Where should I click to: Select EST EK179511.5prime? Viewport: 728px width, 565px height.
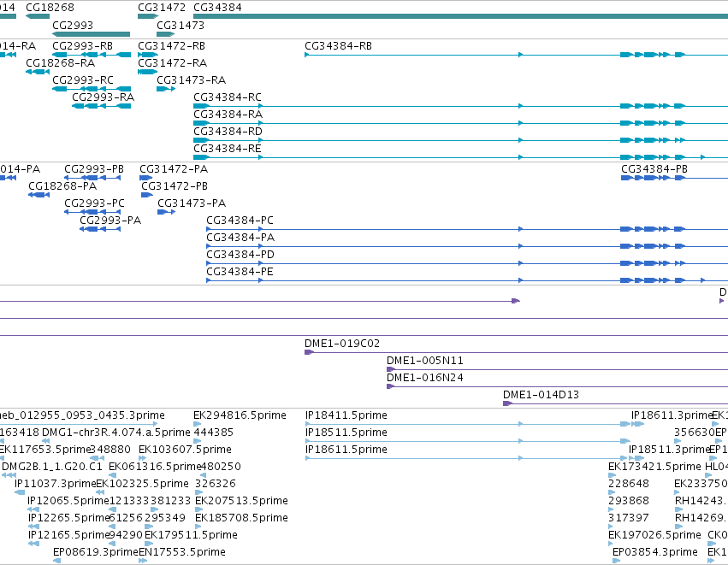(x=191, y=536)
